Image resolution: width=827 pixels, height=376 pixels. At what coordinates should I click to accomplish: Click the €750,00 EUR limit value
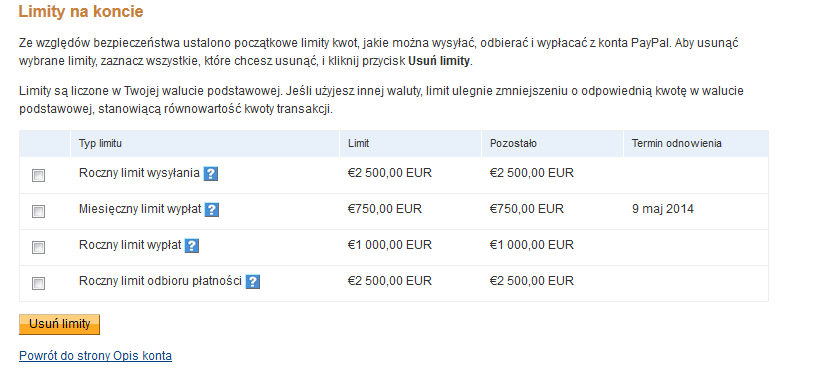point(385,209)
